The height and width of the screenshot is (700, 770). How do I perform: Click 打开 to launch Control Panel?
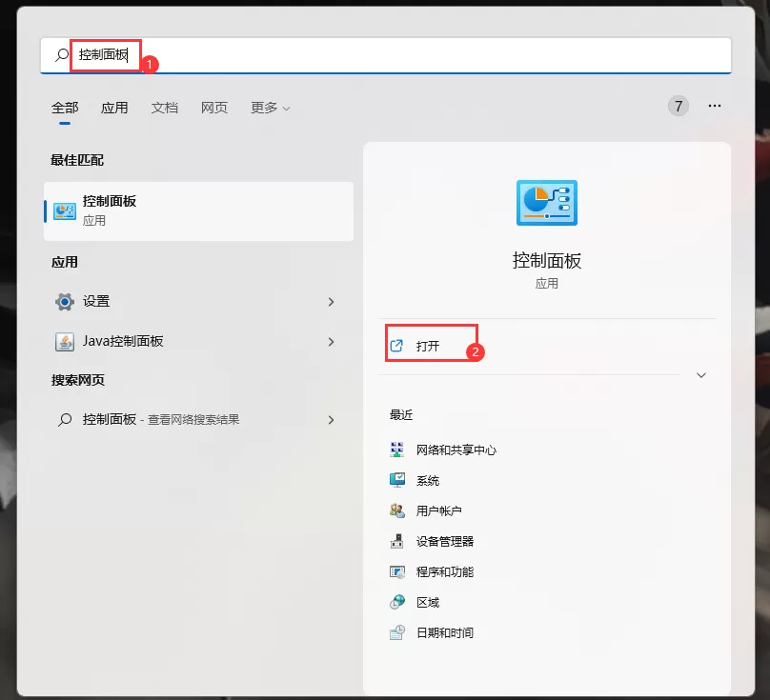[425, 345]
